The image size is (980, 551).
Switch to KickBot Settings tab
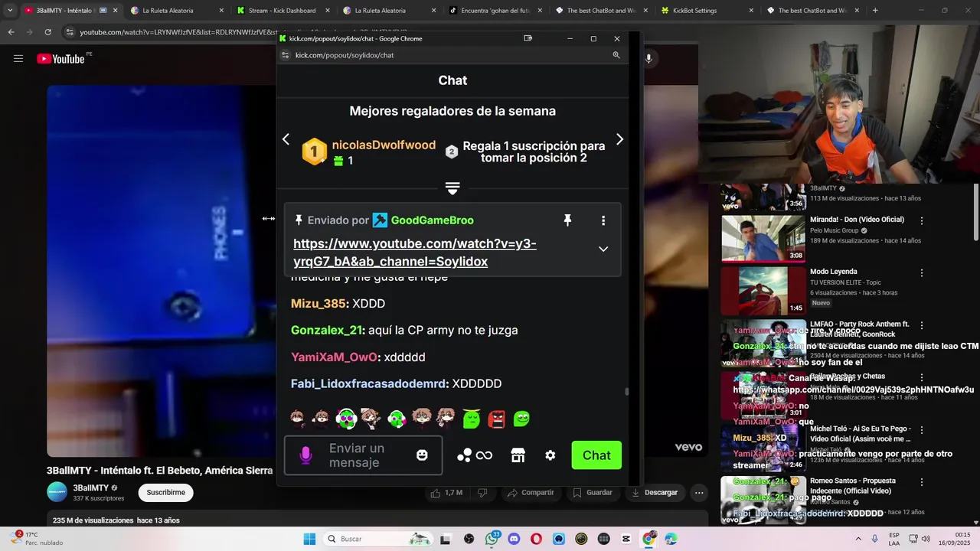pos(708,11)
